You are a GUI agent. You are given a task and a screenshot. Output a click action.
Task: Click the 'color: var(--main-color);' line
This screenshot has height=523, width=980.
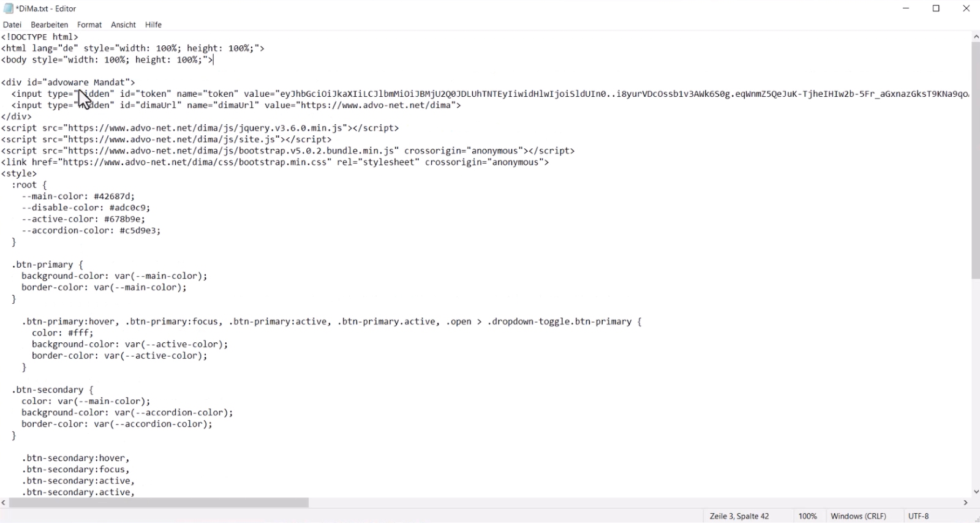(x=86, y=401)
